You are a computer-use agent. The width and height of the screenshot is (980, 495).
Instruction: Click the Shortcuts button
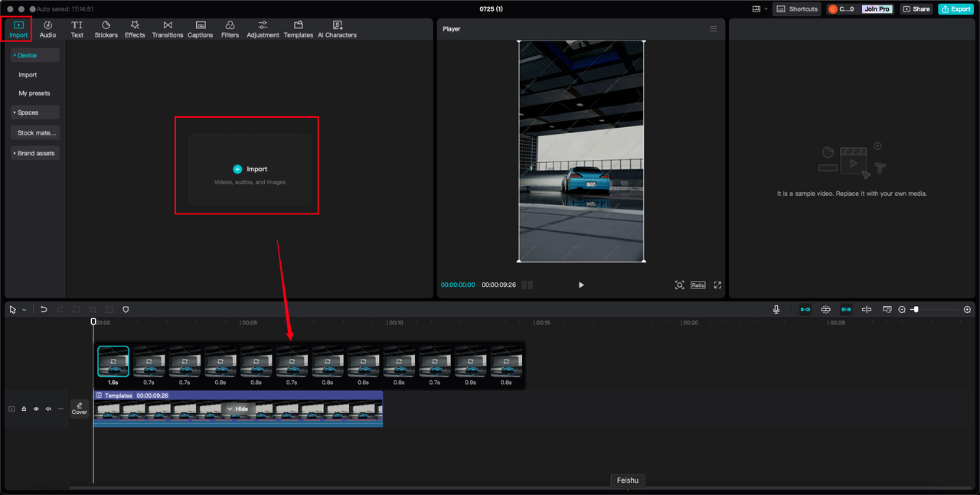(x=797, y=9)
